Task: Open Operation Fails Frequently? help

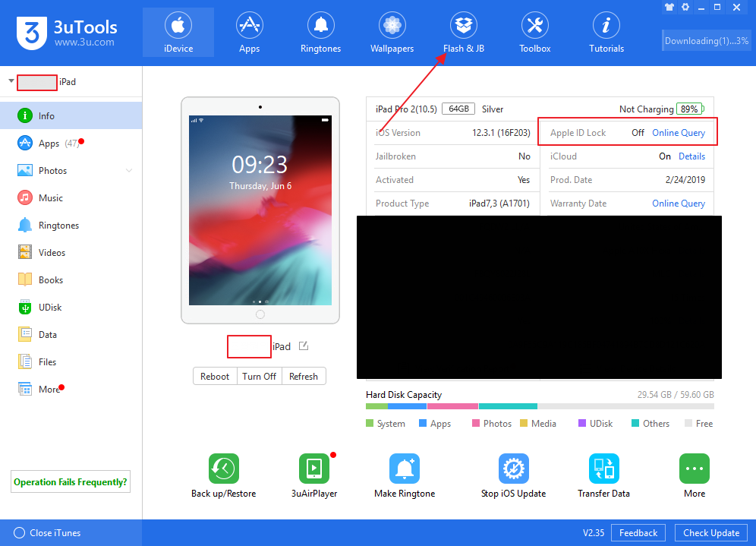Action: coord(71,482)
